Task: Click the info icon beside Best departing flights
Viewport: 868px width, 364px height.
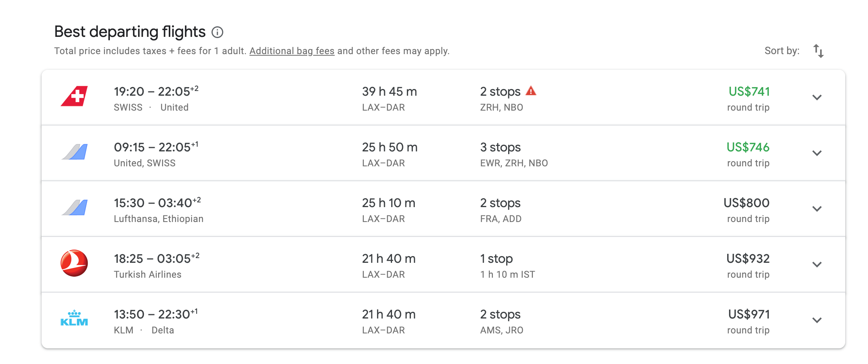Action: pos(217,32)
